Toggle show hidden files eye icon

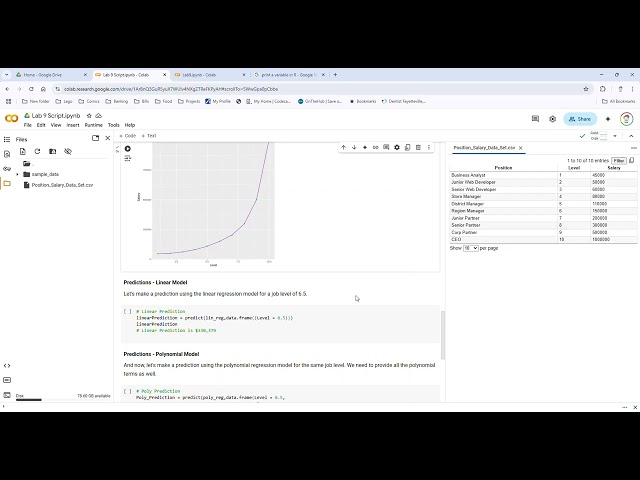68,151
